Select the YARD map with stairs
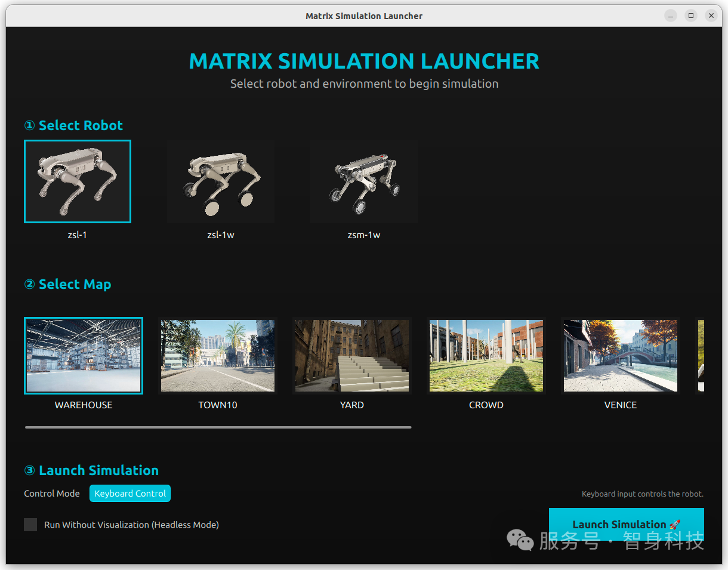Viewport: 728px width, 570px height. [x=352, y=356]
